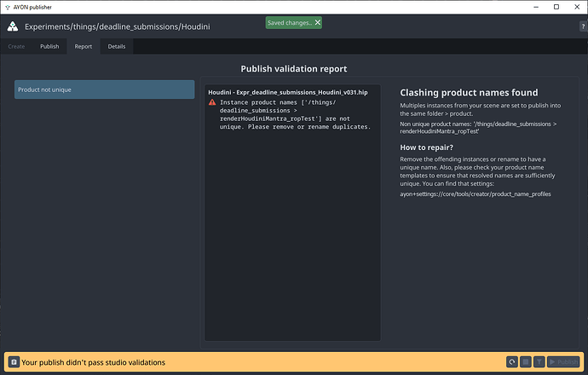The image size is (588, 375).
Task: Switch to the Create tab
Action: (x=16, y=47)
